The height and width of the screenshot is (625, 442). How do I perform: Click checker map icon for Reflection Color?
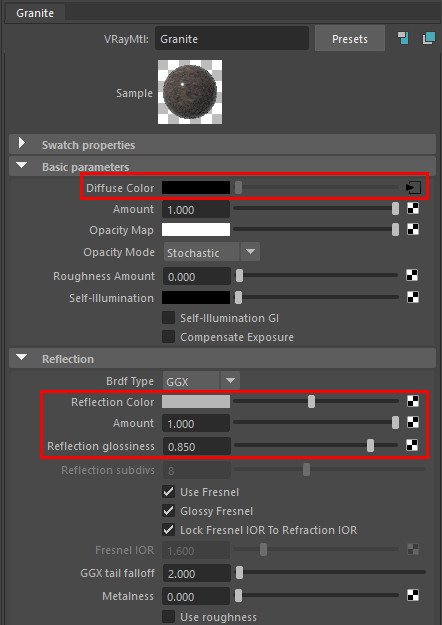tap(413, 401)
